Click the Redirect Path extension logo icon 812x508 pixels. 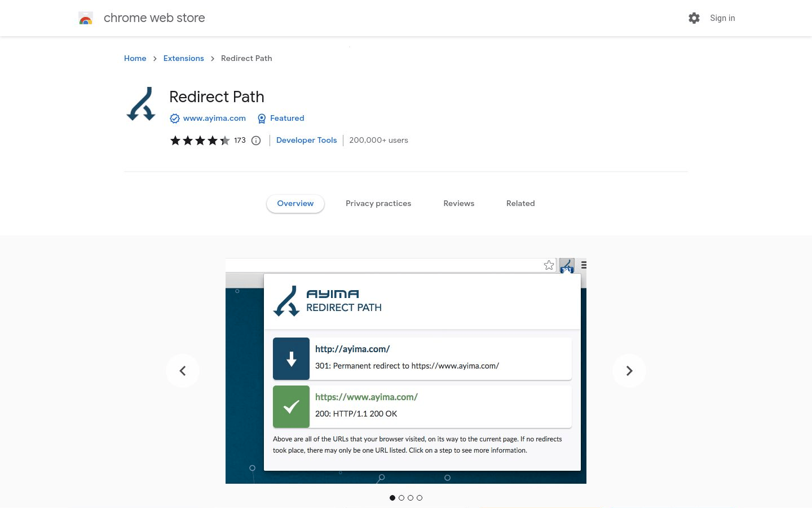[141, 104]
